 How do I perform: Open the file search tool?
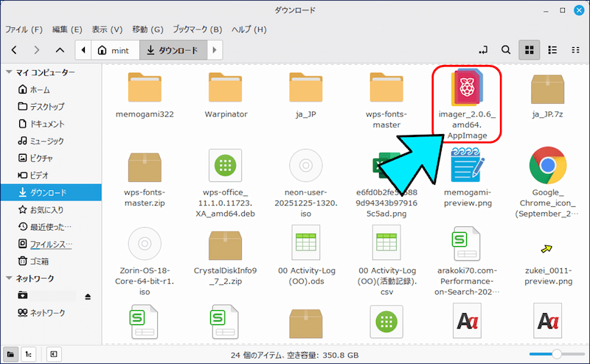506,50
